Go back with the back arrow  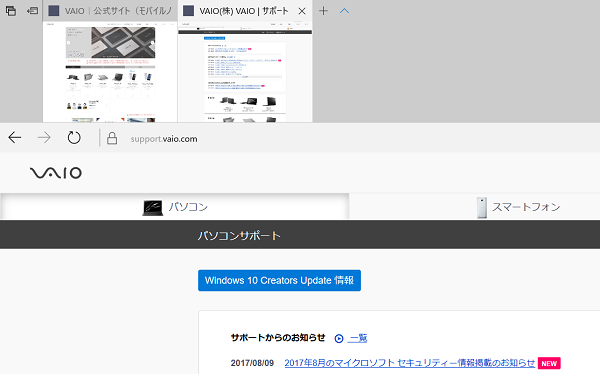[15, 137]
